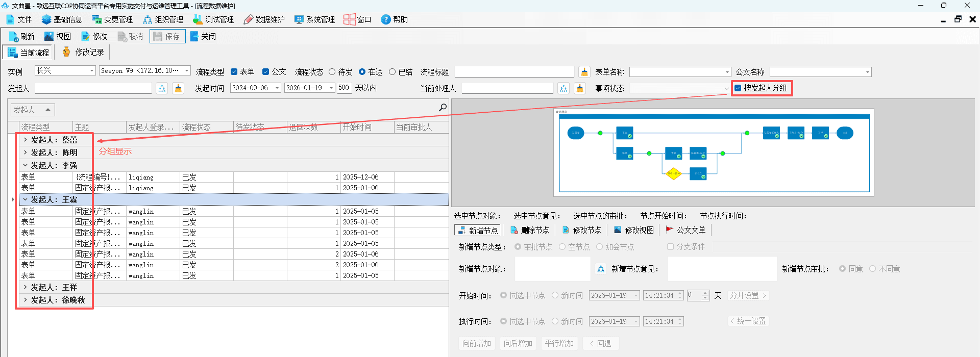
Task: Switch to the 修改记录 tab
Action: click(x=83, y=52)
